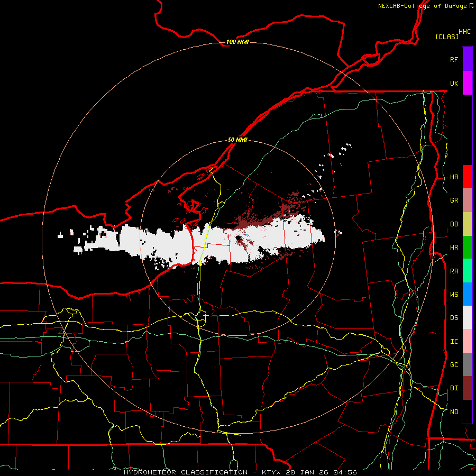Click the 04:56 timestamp

[345, 472]
